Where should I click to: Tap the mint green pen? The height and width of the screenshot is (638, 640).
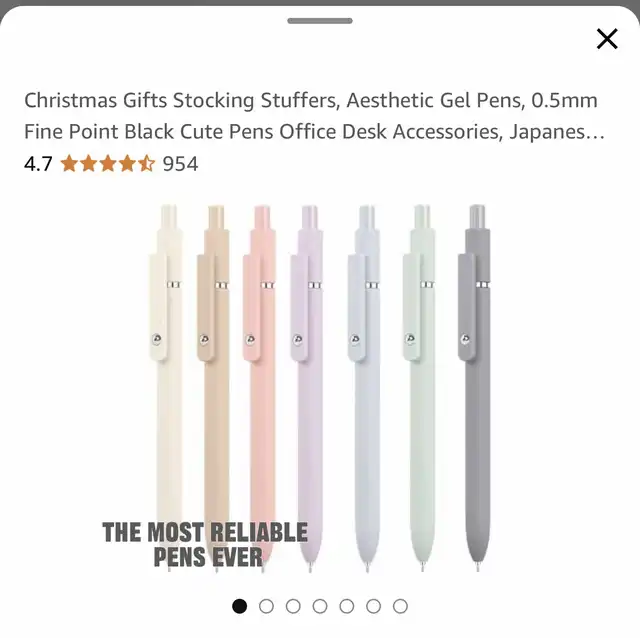click(x=420, y=387)
